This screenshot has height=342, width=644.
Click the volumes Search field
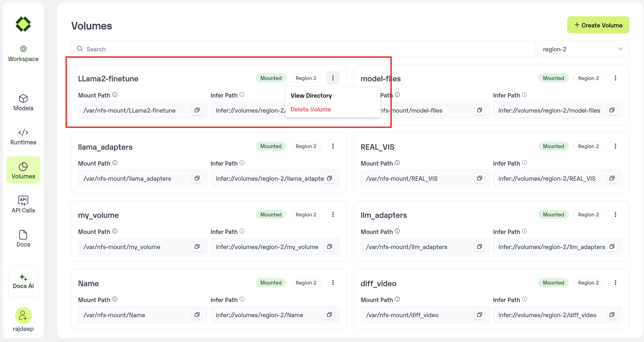303,49
